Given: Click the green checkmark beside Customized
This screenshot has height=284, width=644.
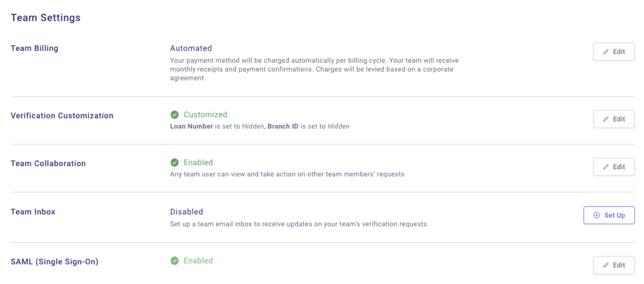Looking at the screenshot, I should 175,115.
